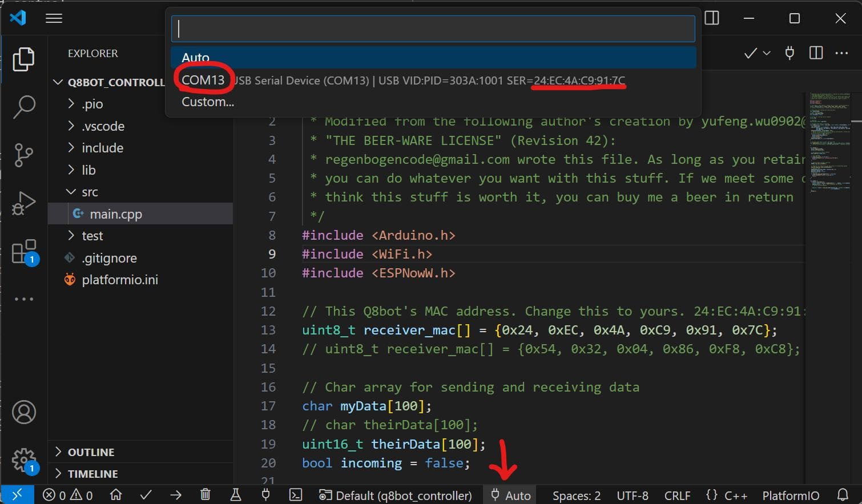
Task: Open the hamburger application menu
Action: (54, 18)
